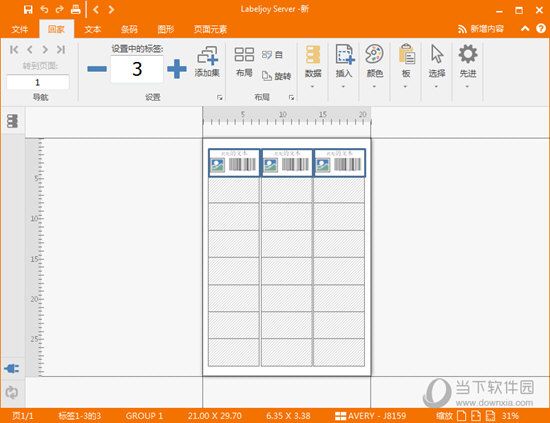Click the blue plus to add a label
The width and height of the screenshot is (550, 423).
point(177,68)
